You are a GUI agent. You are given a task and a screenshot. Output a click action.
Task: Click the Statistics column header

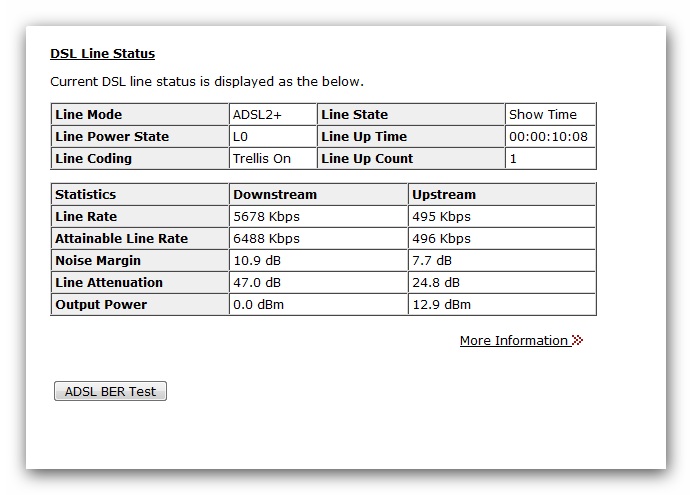pos(140,195)
